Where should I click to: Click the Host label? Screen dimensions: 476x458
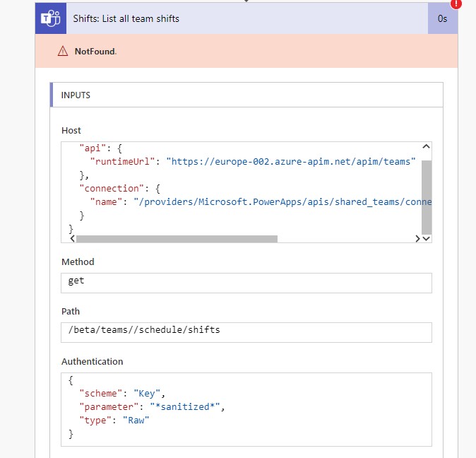point(71,131)
